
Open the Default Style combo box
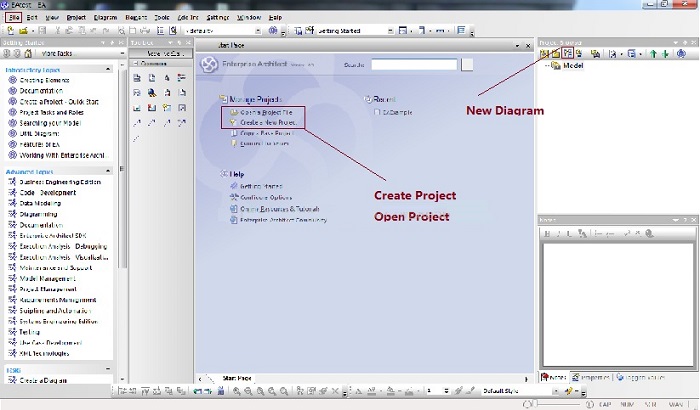click(520, 391)
